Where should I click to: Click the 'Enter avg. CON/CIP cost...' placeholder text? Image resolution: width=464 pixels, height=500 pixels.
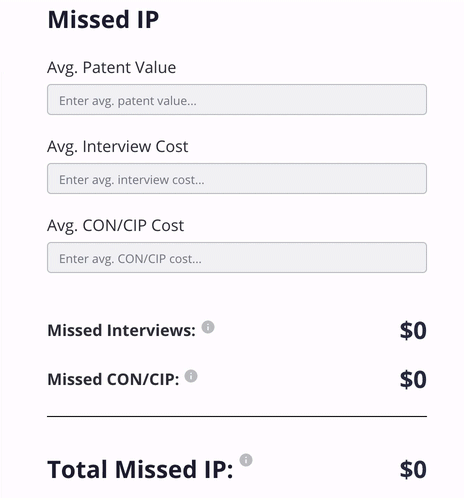point(130,259)
